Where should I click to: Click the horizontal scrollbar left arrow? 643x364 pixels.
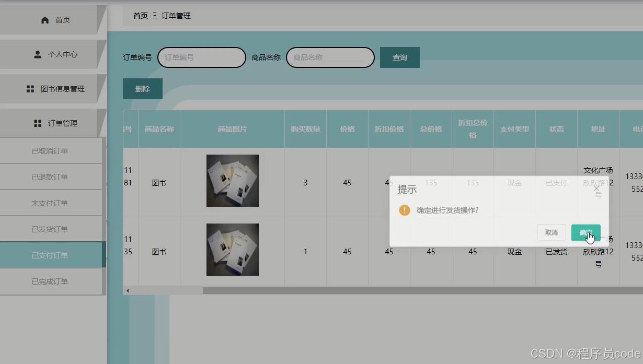(x=128, y=290)
